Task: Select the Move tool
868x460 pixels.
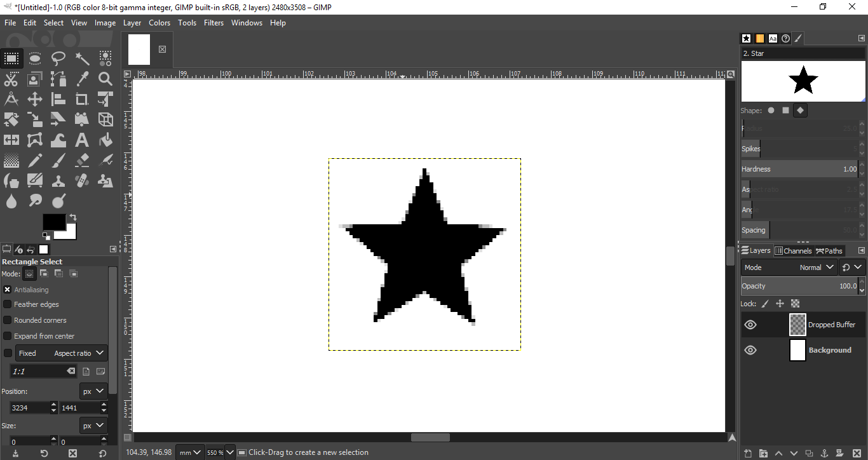Action: [35, 99]
